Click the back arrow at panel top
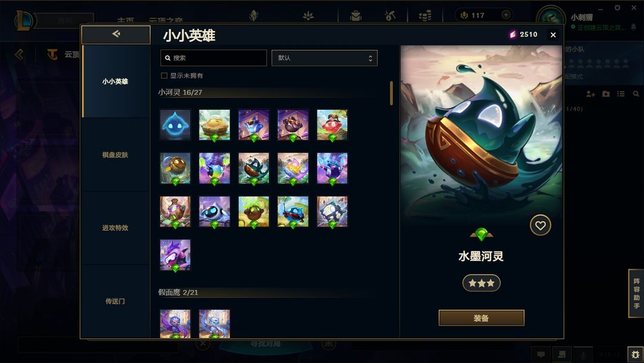 pyautogui.click(x=116, y=34)
